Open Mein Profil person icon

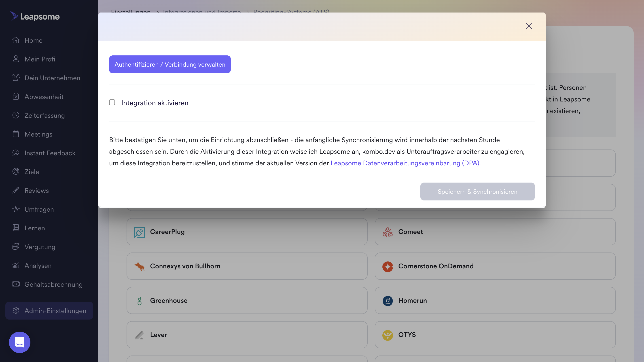pos(16,59)
